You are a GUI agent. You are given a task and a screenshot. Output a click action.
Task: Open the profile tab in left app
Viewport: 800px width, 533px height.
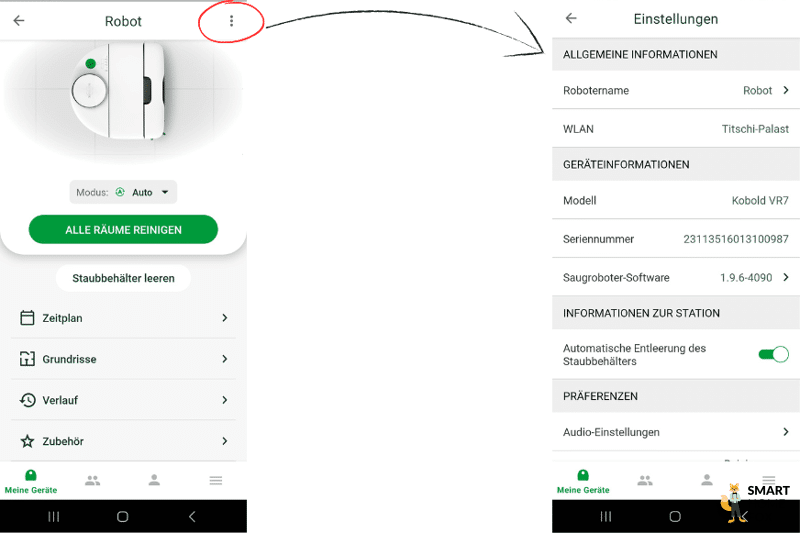coord(154,480)
